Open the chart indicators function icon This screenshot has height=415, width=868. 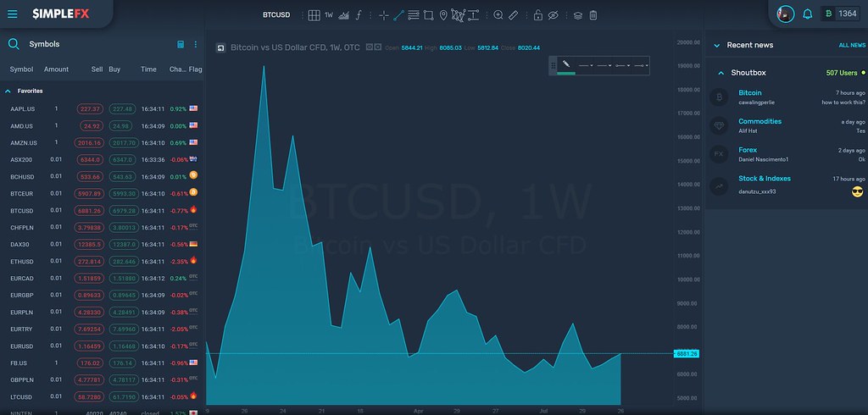click(359, 15)
